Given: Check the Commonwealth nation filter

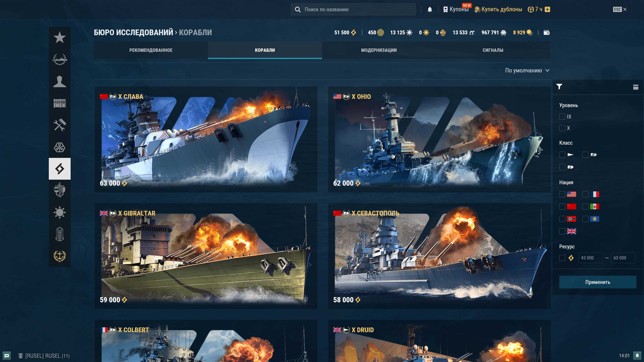Looking at the screenshot, I should pos(585,219).
